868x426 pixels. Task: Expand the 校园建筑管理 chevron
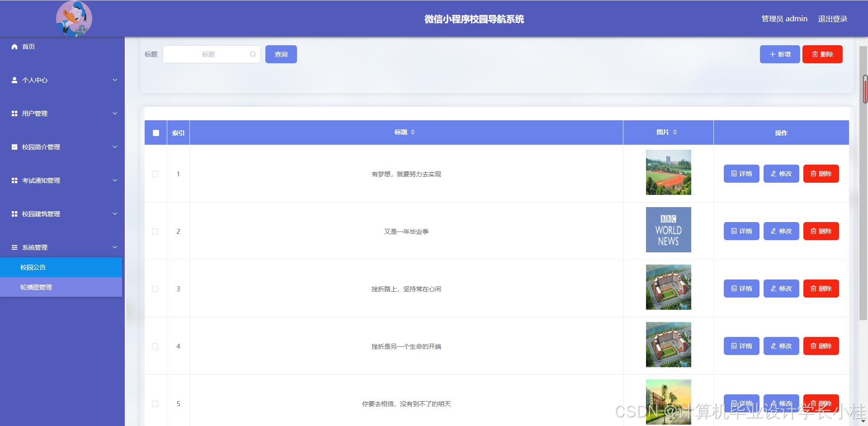[x=115, y=214]
